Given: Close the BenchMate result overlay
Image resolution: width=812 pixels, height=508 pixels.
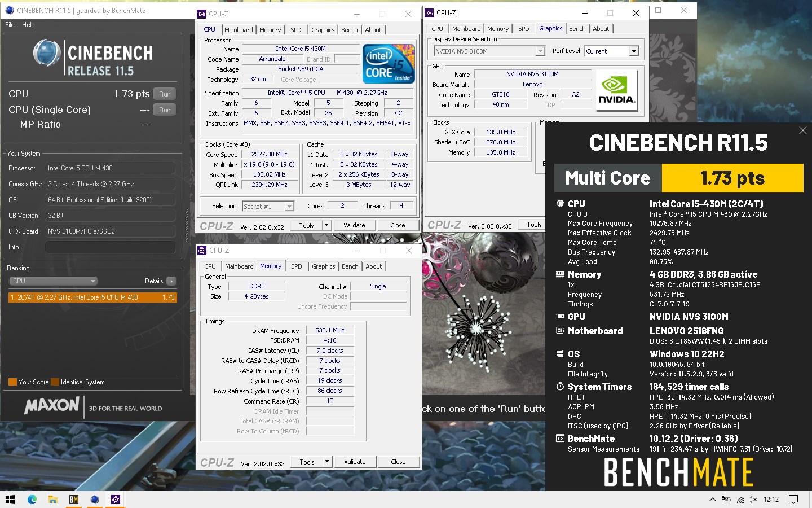Looking at the screenshot, I should [x=803, y=130].
